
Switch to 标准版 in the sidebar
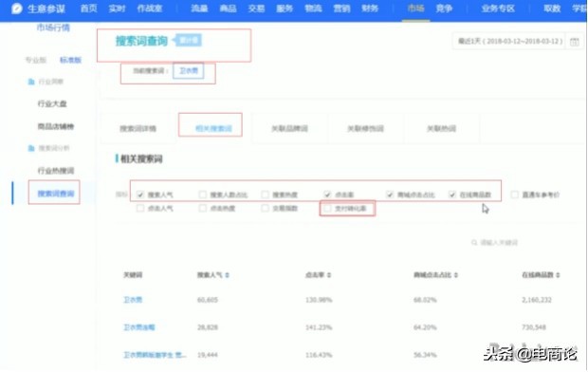click(70, 60)
